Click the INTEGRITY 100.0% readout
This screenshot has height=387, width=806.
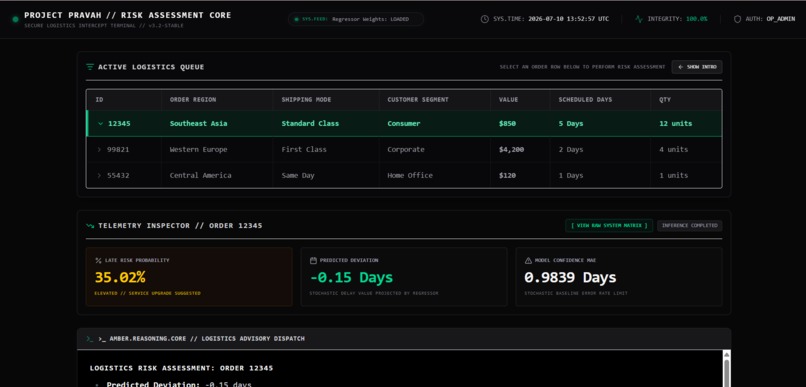[x=677, y=19]
